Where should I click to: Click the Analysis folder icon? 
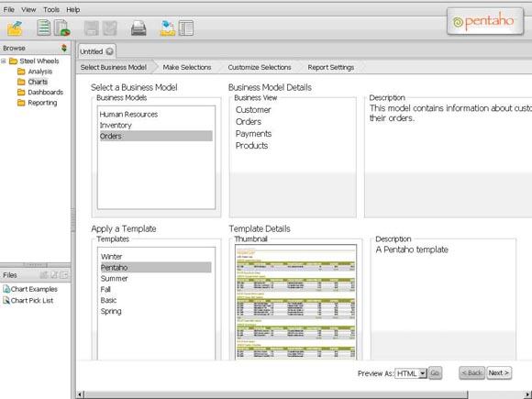pyautogui.click(x=21, y=72)
